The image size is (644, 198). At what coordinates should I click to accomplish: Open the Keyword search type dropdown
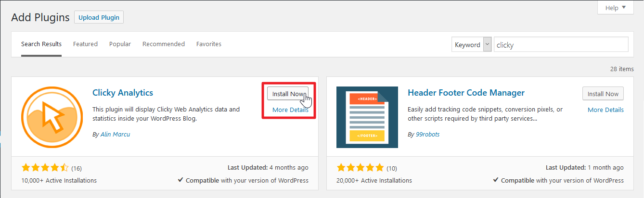pos(472,44)
